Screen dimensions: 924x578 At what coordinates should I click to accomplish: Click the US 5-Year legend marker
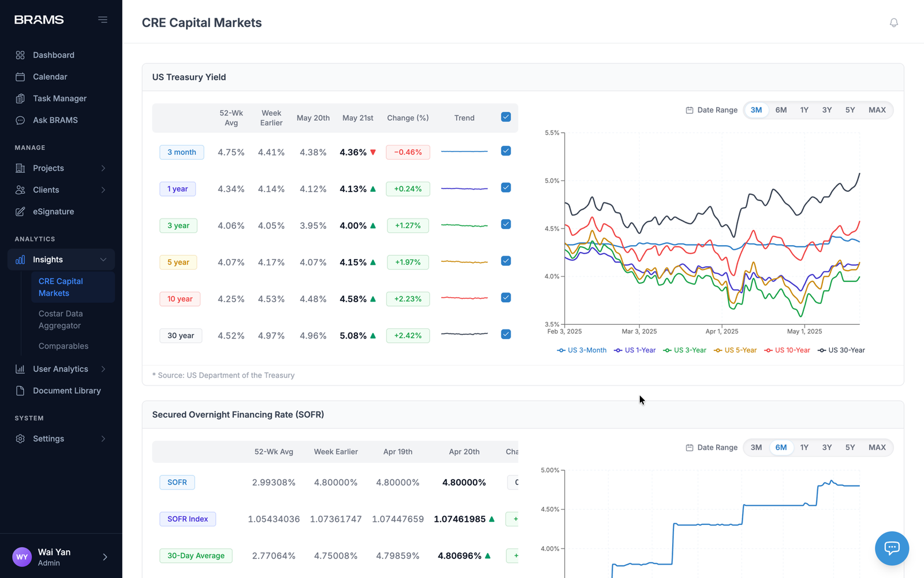click(718, 350)
